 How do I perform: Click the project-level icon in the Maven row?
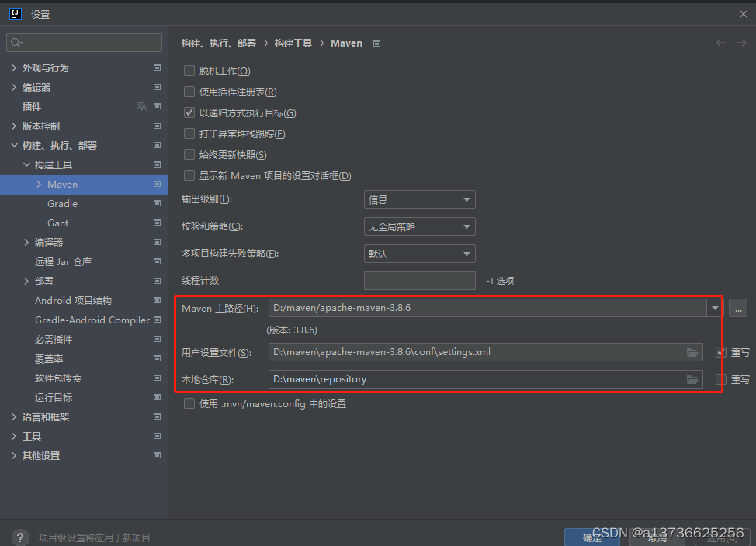coord(158,184)
